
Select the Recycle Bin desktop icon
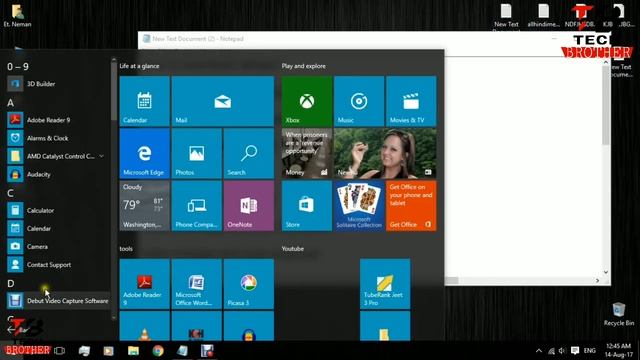[x=619, y=314]
